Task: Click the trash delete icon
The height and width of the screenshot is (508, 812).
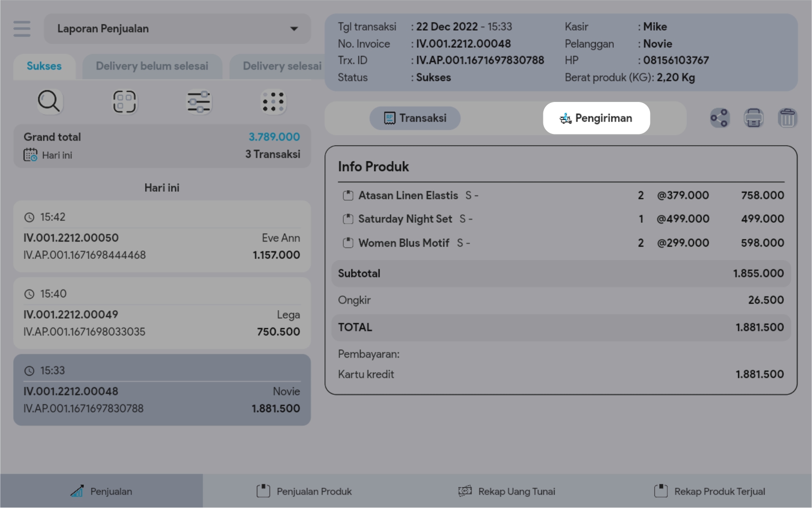Action: (787, 118)
